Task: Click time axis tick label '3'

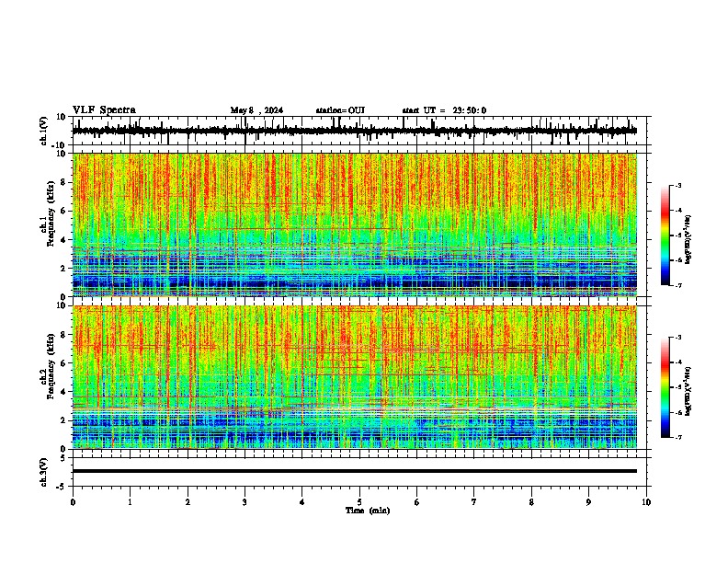Action: click(x=245, y=502)
